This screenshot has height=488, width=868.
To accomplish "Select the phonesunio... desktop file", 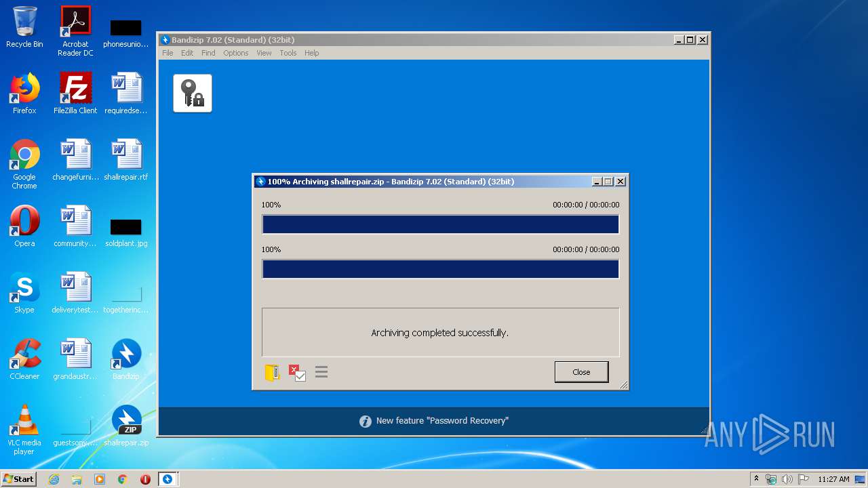I will 126,34.
